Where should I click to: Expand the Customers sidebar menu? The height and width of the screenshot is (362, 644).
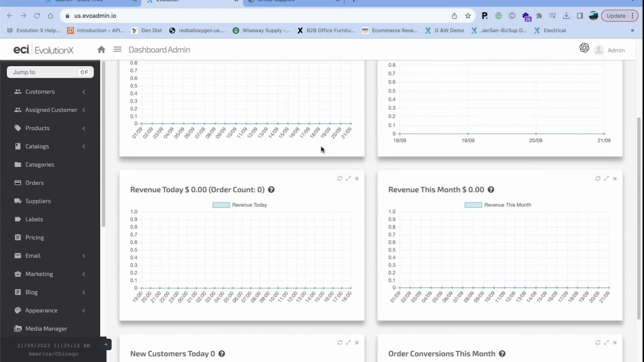click(x=40, y=92)
